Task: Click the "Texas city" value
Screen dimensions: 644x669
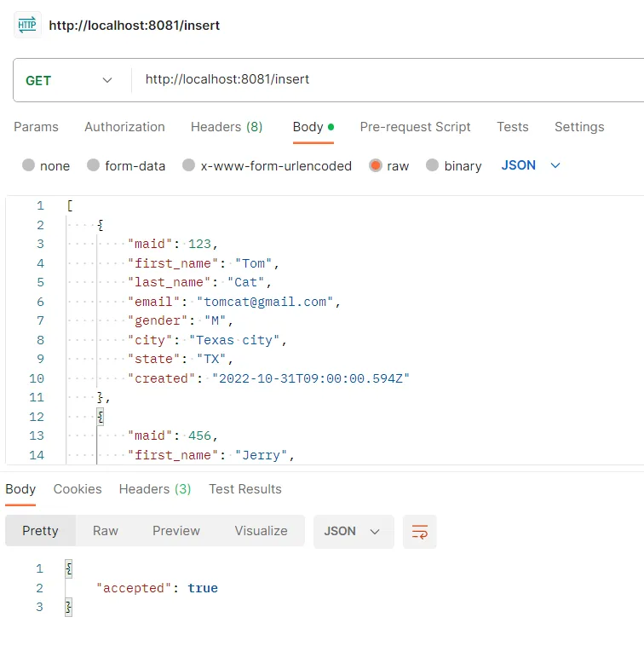Action: pyautogui.click(x=234, y=341)
